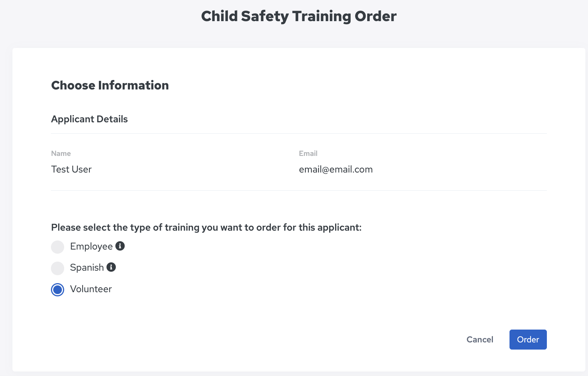Click the Spanish option label text

pos(87,268)
